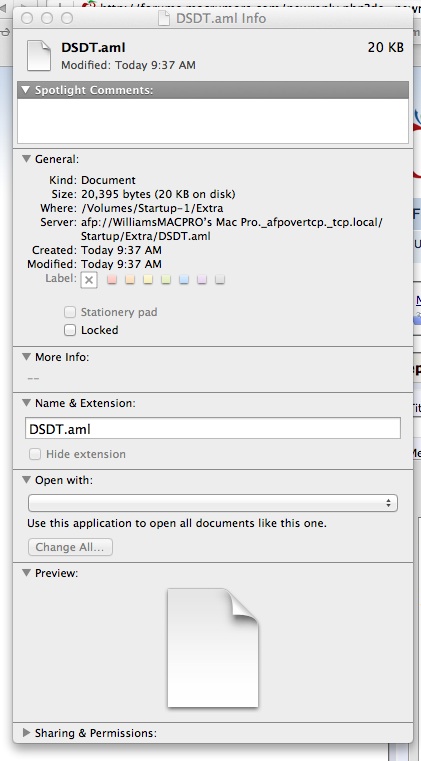The height and width of the screenshot is (761, 421).
Task: Toggle the Stationery pad checkbox
Action: [x=70, y=312]
